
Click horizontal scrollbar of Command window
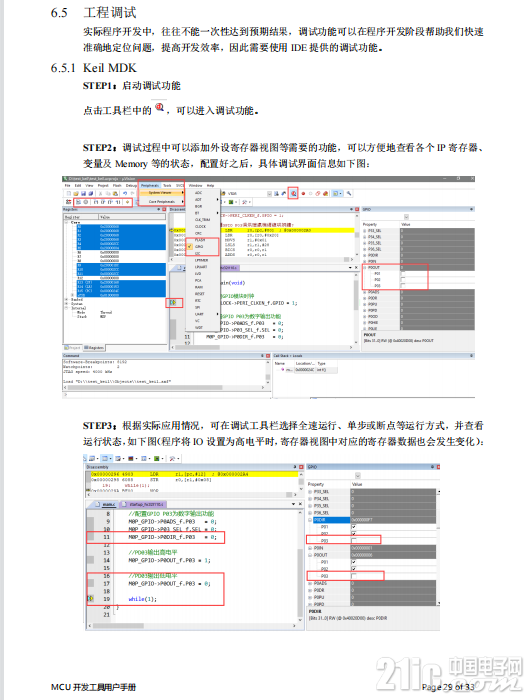coord(164,388)
